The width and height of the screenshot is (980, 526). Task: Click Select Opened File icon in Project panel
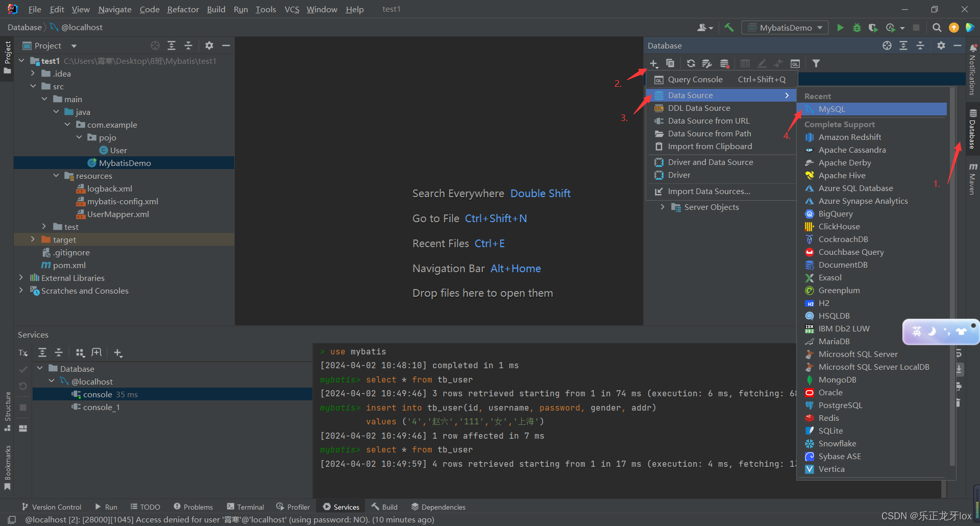pos(155,45)
